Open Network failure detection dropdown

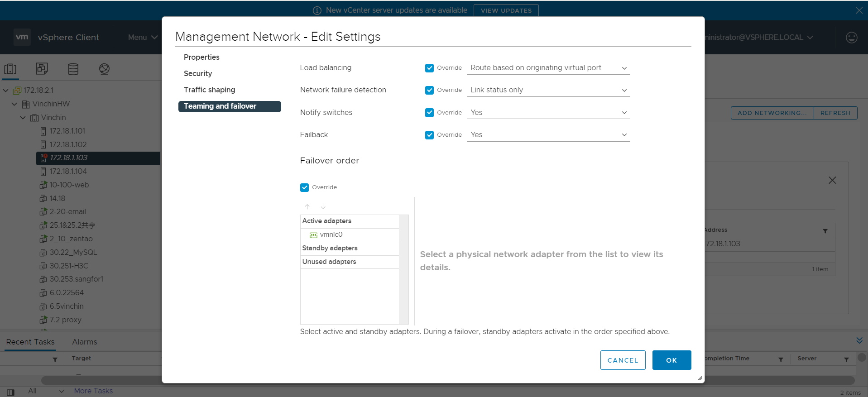[548, 90]
